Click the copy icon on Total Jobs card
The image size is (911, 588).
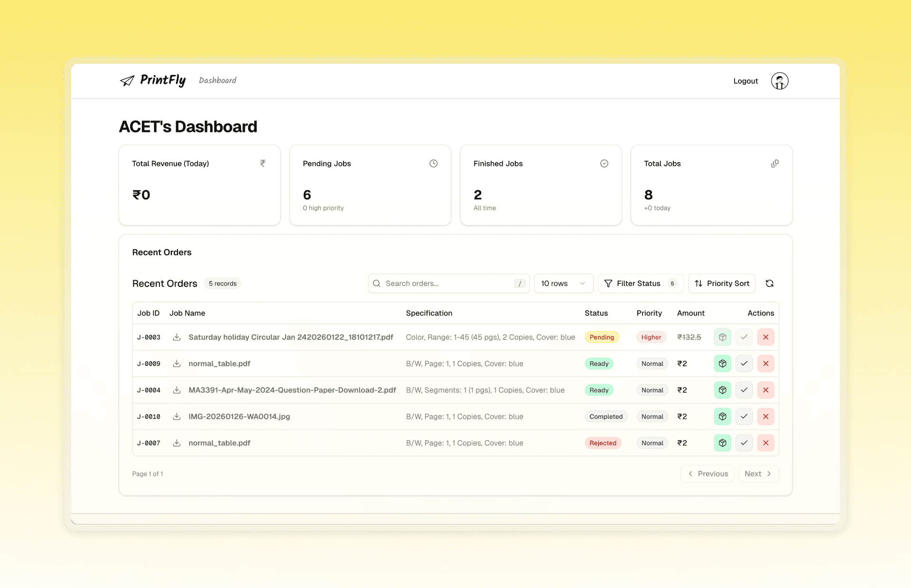(x=775, y=163)
